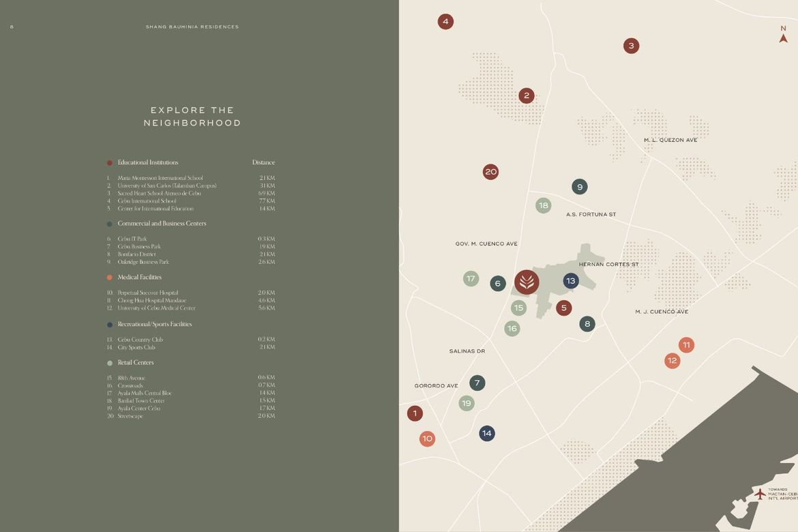Image resolution: width=798 pixels, height=532 pixels.
Task: Click map marker number 8
Action: 587,324
